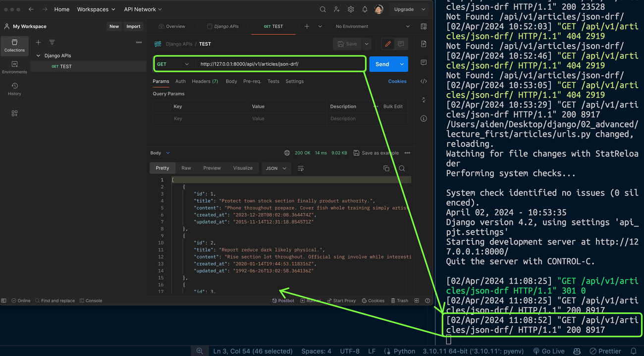Open the request Settings tab

(x=295, y=81)
